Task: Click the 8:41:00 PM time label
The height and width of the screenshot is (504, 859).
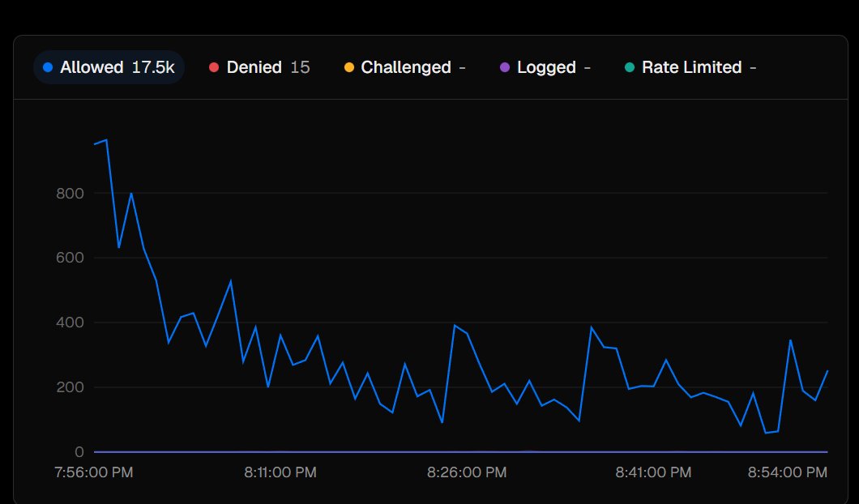Action: (653, 472)
